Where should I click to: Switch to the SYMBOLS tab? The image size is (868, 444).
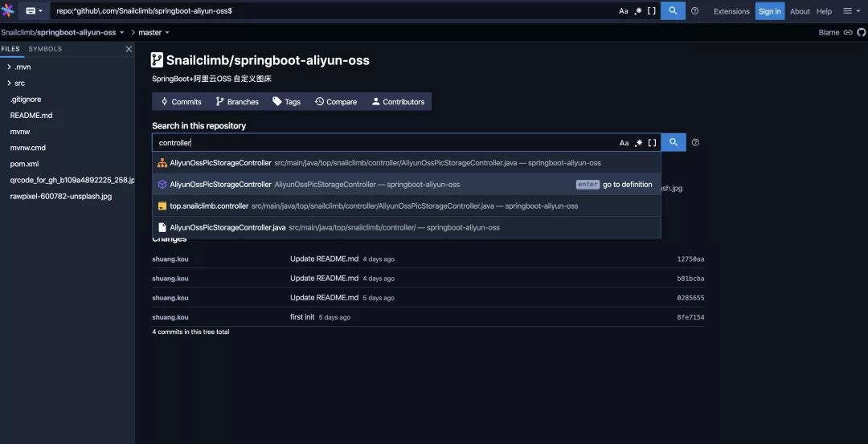point(45,49)
